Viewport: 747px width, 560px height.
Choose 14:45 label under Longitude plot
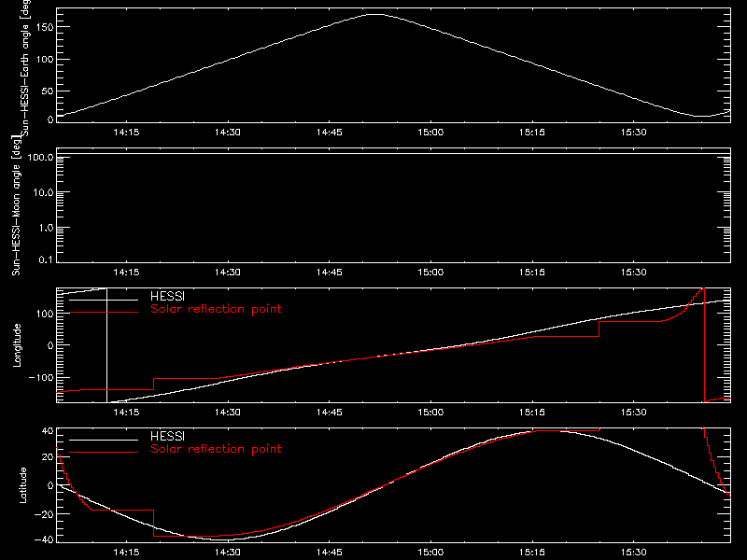(x=330, y=413)
